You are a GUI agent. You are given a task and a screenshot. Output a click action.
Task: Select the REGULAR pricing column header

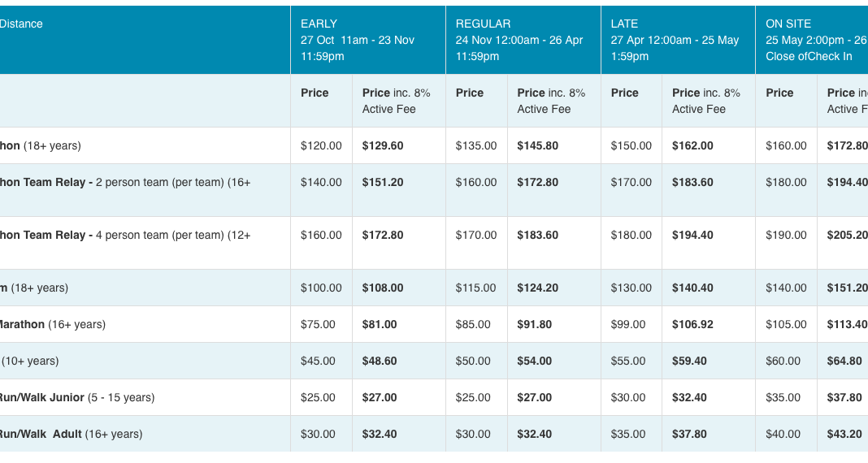click(x=523, y=40)
